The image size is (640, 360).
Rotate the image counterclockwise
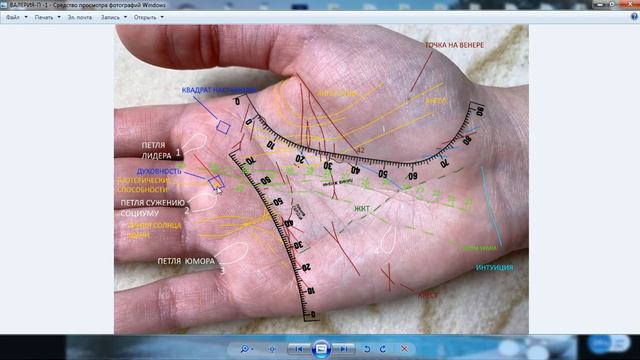367,349
